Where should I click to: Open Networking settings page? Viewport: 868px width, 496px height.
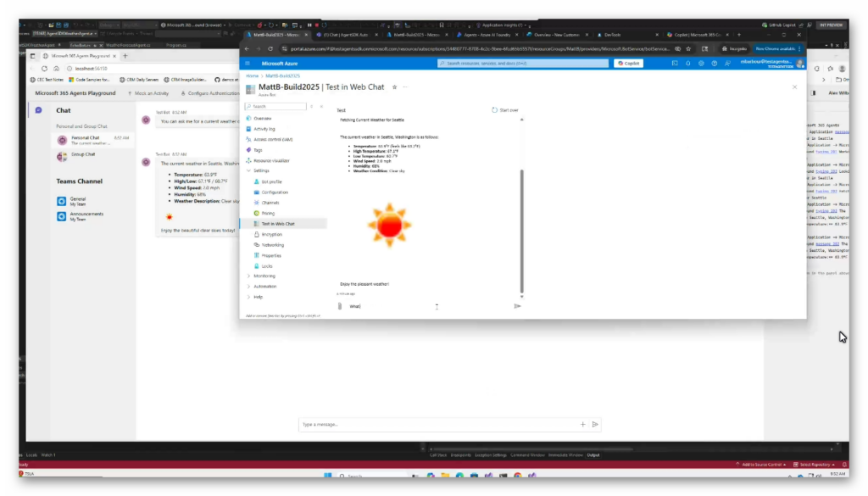coord(272,245)
